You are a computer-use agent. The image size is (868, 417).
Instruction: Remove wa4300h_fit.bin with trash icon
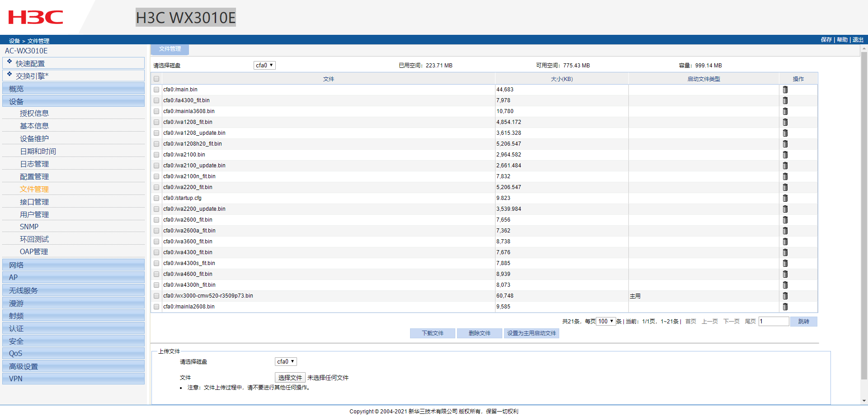tap(785, 285)
